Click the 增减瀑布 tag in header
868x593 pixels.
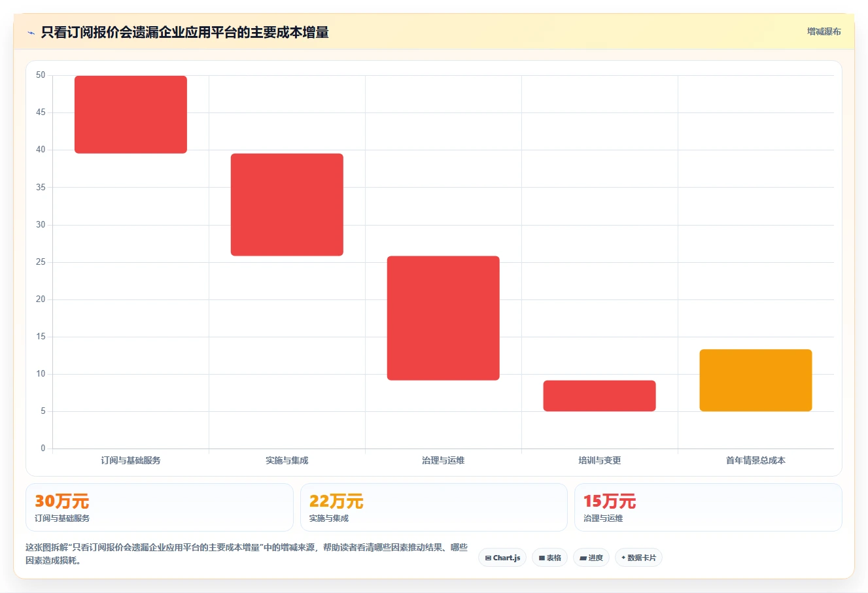pyautogui.click(x=824, y=31)
